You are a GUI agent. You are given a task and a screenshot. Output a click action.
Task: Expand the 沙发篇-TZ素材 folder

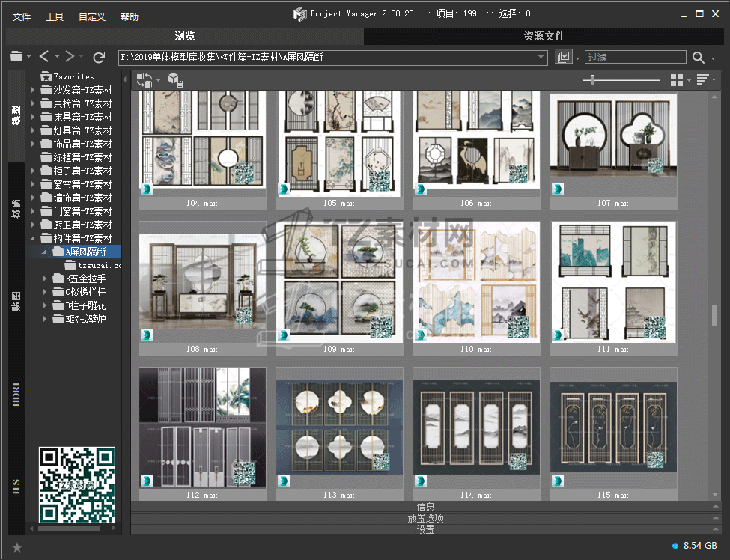point(33,90)
